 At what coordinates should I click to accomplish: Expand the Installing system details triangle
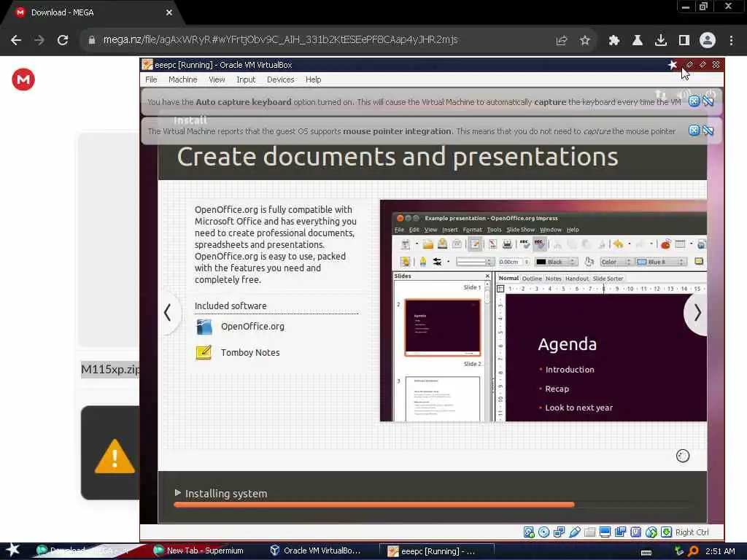[178, 492]
